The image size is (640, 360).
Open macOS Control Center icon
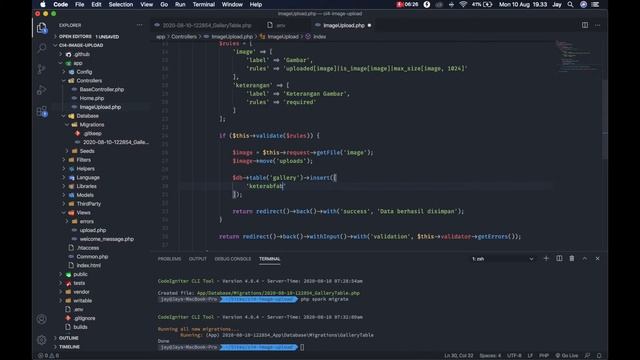(x=596, y=4)
